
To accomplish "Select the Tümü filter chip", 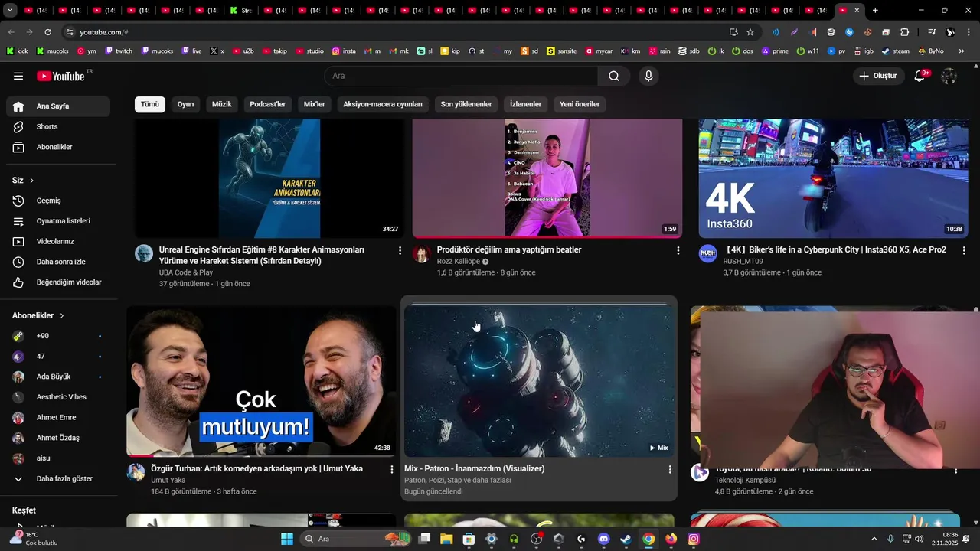I will pos(150,104).
